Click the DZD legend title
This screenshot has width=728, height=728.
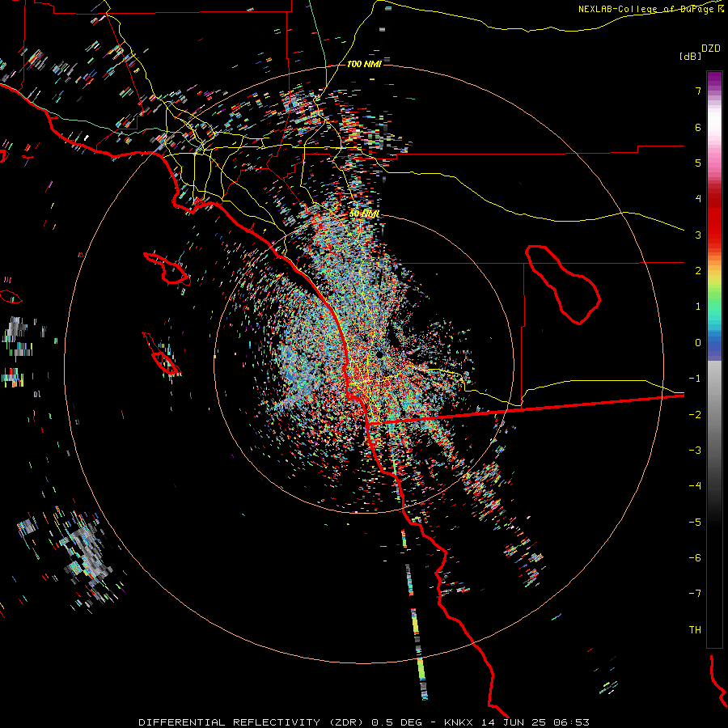click(x=711, y=49)
